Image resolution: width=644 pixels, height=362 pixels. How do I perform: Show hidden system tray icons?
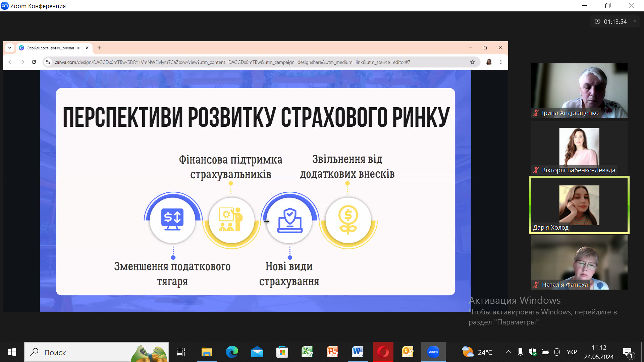(x=508, y=352)
